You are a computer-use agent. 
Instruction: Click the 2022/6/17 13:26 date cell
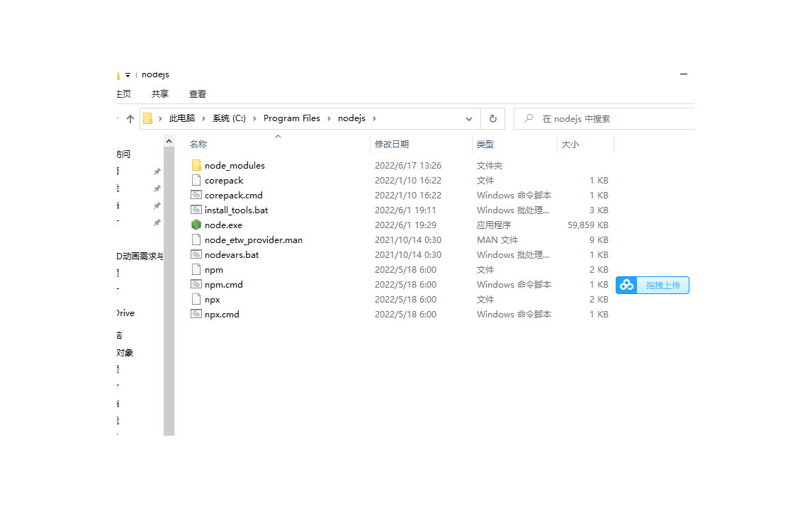pos(408,165)
